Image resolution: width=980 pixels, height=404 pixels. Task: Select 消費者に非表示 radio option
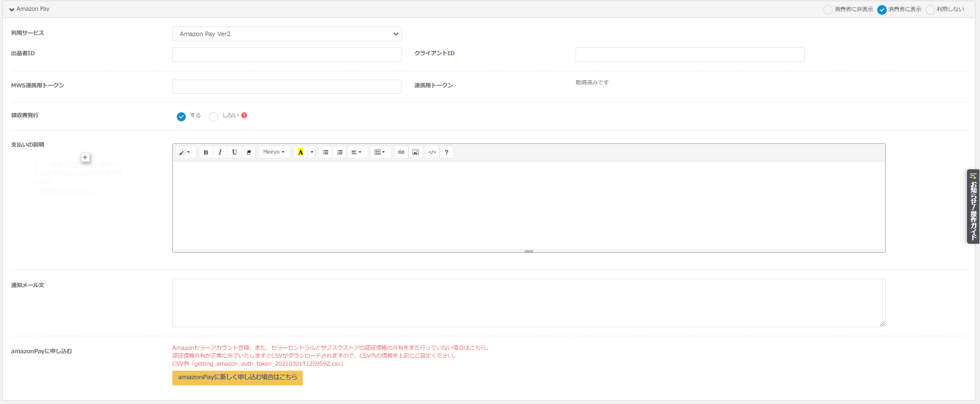(x=828, y=10)
